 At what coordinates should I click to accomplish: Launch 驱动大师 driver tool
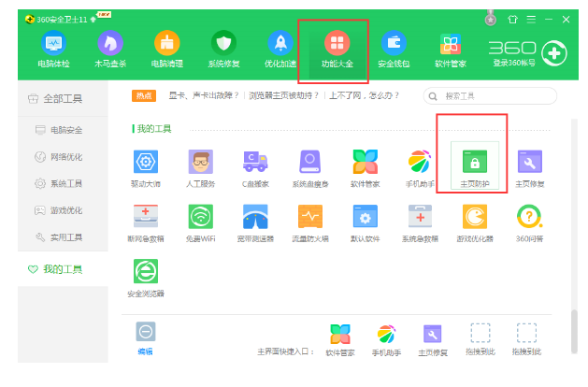coord(146,168)
